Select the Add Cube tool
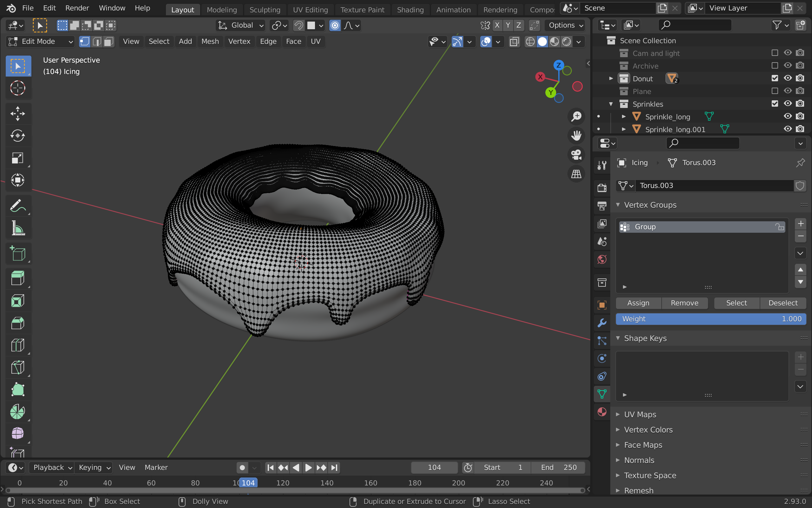 [18, 254]
